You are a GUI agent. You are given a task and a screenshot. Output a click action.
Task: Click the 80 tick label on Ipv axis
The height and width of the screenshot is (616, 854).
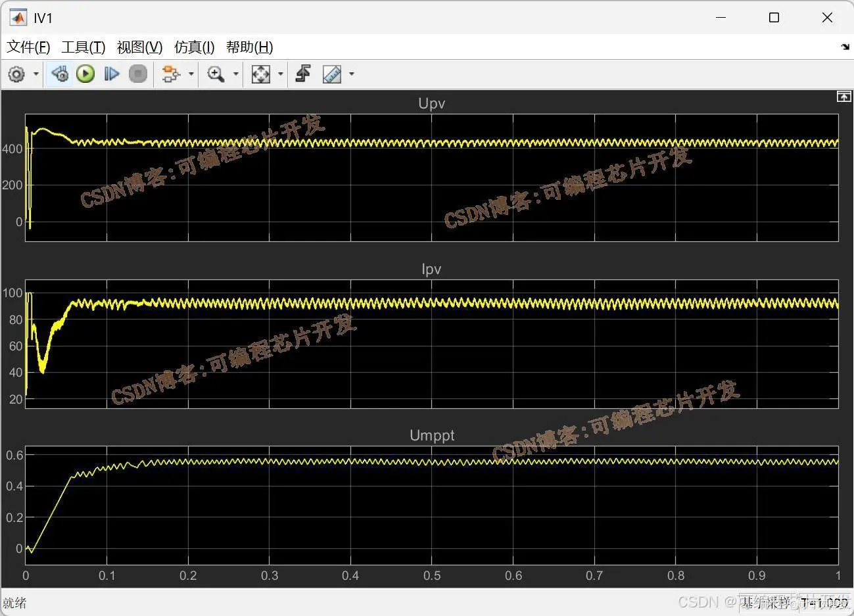tap(16, 320)
